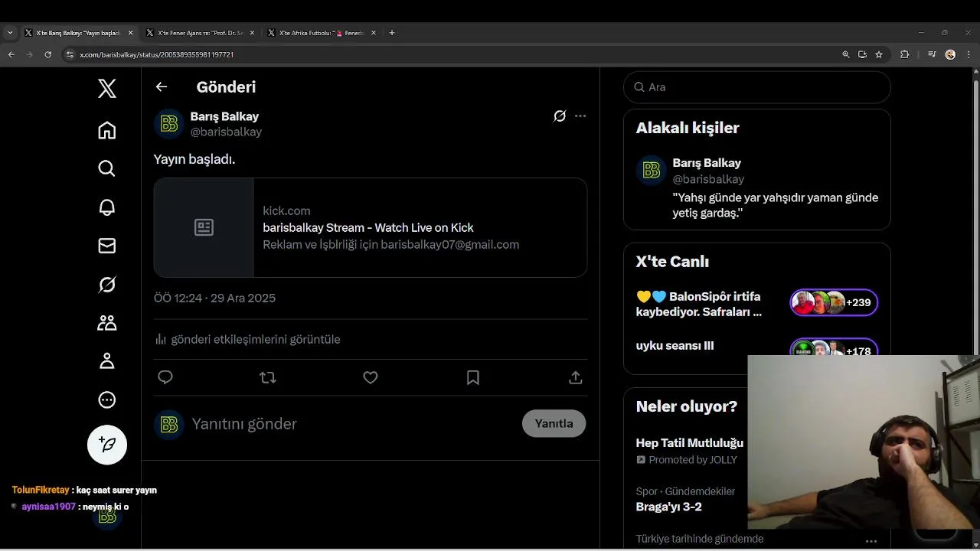This screenshot has width=980, height=551.
Task: Open the Braga'yı 3-2 trending topic
Action: [x=668, y=507]
